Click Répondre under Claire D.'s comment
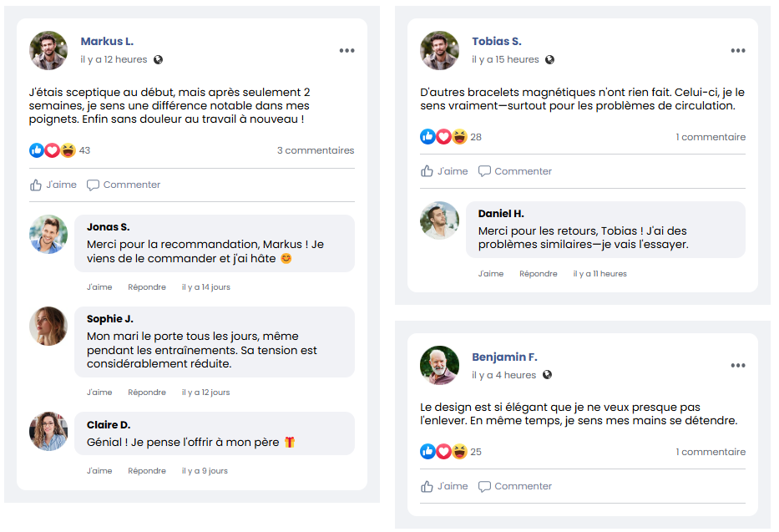This screenshot has width=779, height=532. (147, 471)
